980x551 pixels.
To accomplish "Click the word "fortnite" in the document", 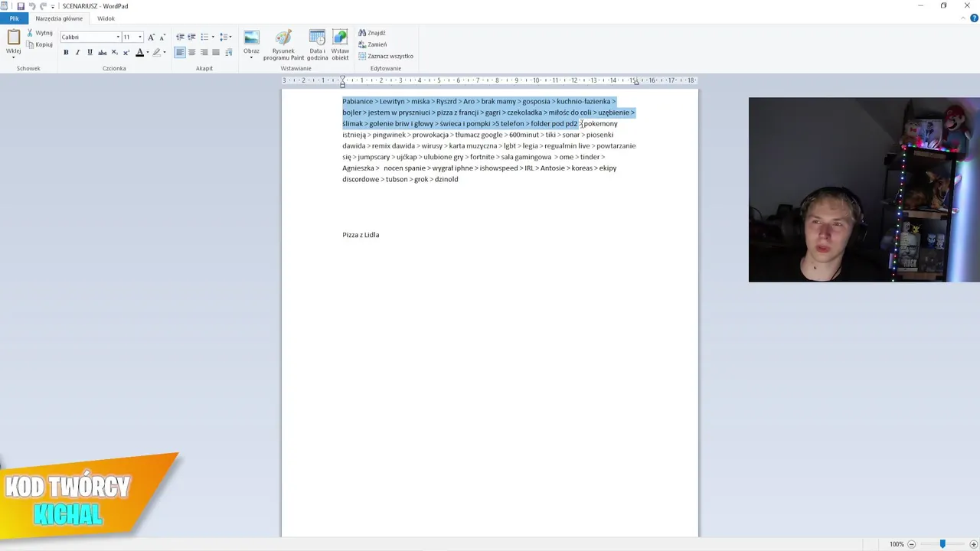I will [x=482, y=157].
